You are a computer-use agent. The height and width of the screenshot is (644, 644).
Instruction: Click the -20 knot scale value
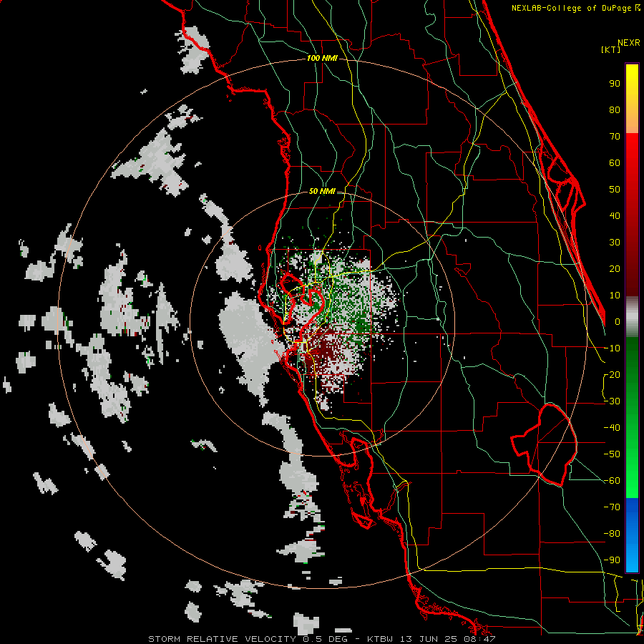pos(612,375)
